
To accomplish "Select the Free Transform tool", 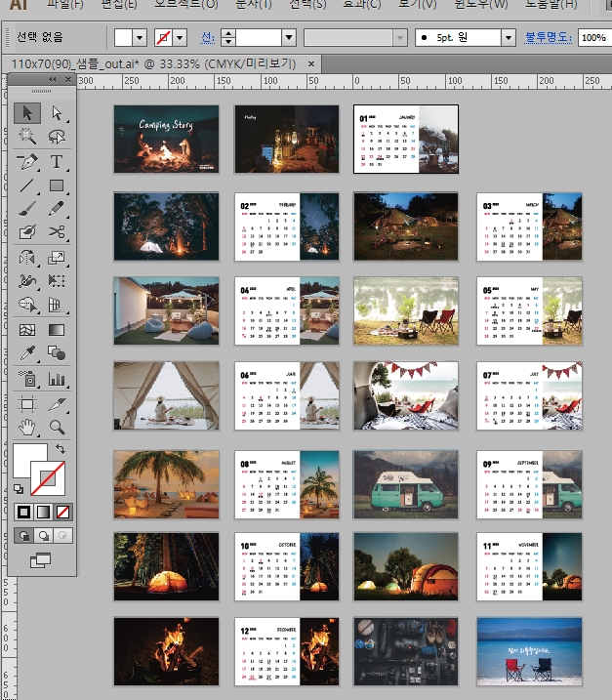I will 57,281.
